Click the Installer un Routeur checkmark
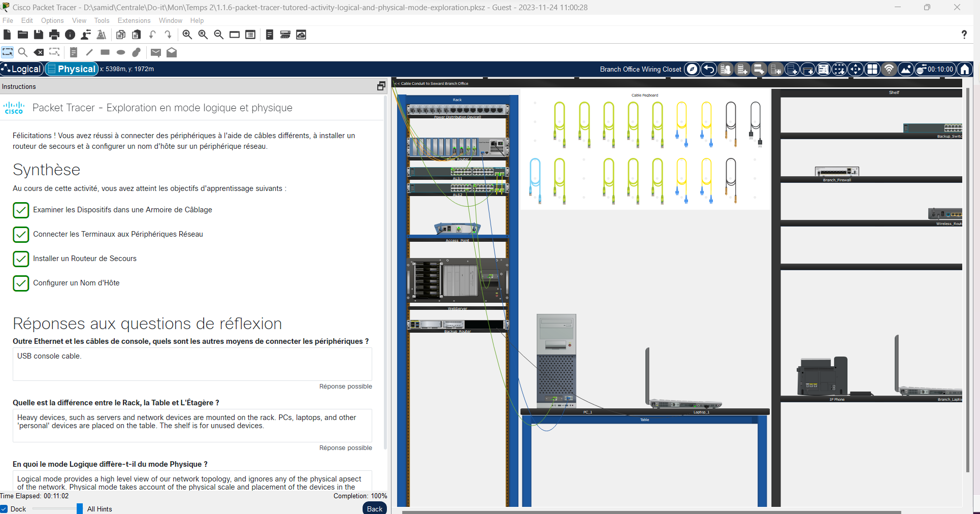 [x=21, y=259]
